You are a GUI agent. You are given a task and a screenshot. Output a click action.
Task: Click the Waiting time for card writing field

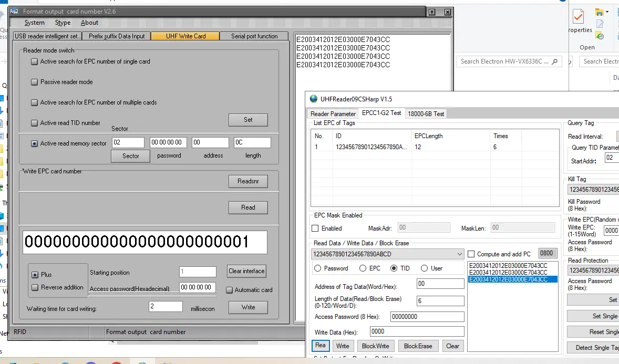[x=166, y=307]
